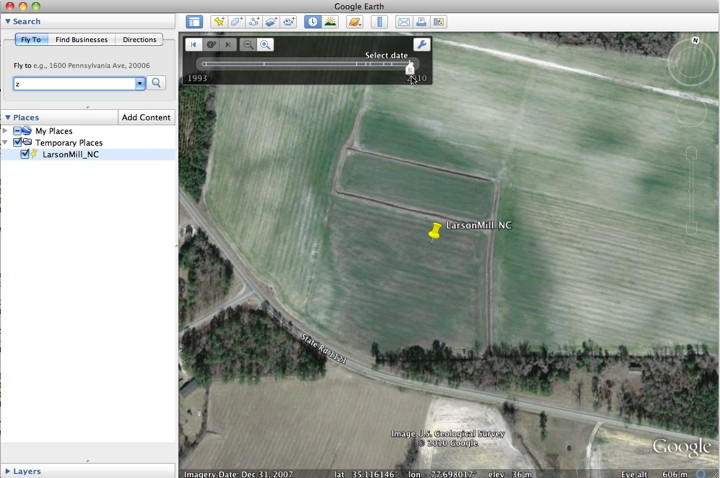Image resolution: width=720 pixels, height=478 pixels.
Task: Open the ruler measurement tool
Action: [x=380, y=21]
